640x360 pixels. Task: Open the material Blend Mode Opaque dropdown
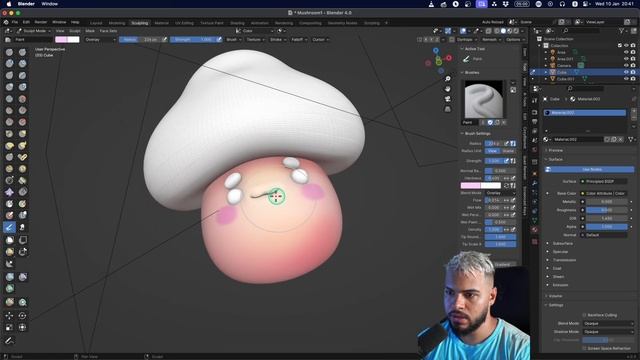tap(608, 323)
